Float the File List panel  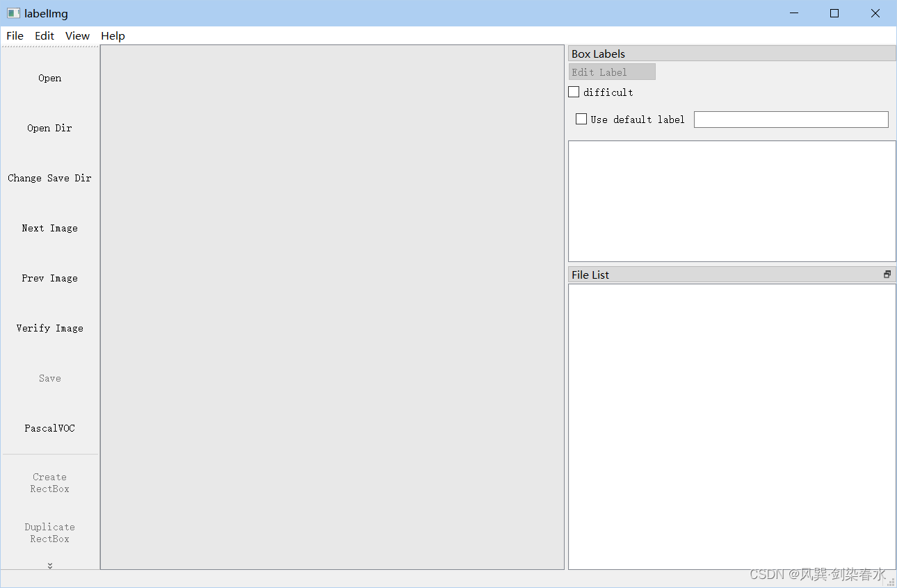point(887,275)
